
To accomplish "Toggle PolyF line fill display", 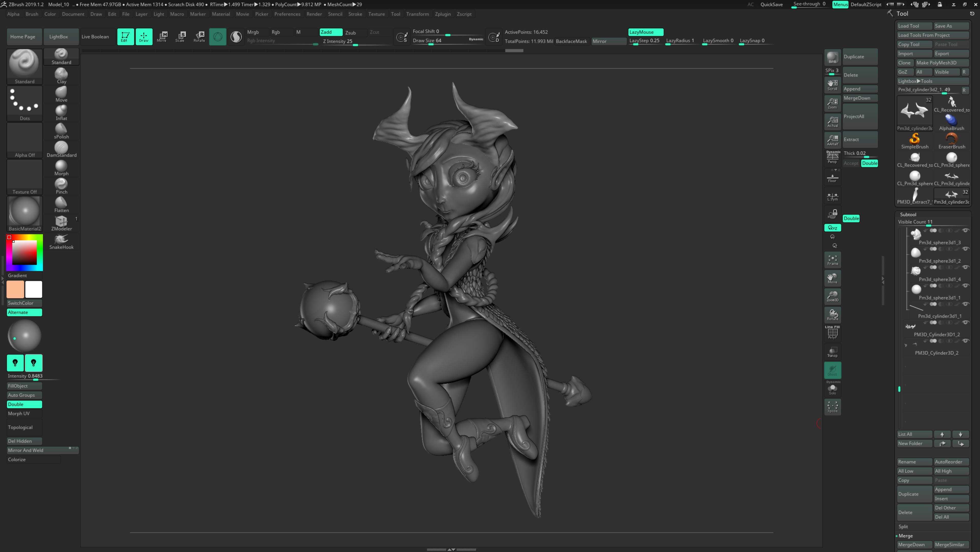I will [x=833, y=332].
